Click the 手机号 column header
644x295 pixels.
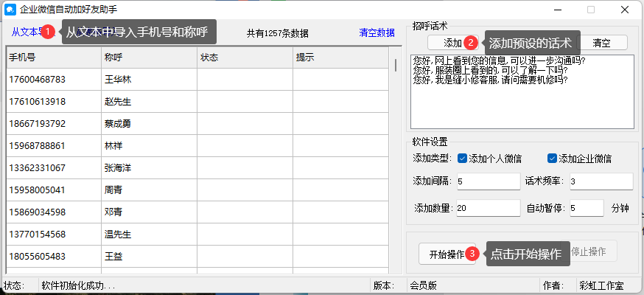click(53, 58)
